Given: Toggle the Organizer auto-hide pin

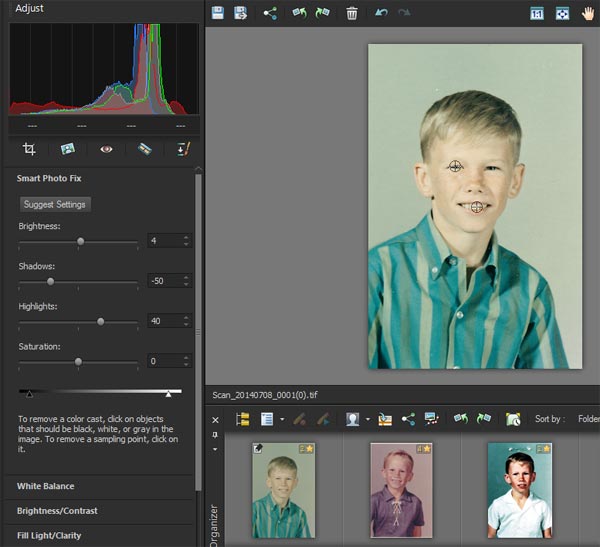Looking at the screenshot, I should (x=215, y=435).
